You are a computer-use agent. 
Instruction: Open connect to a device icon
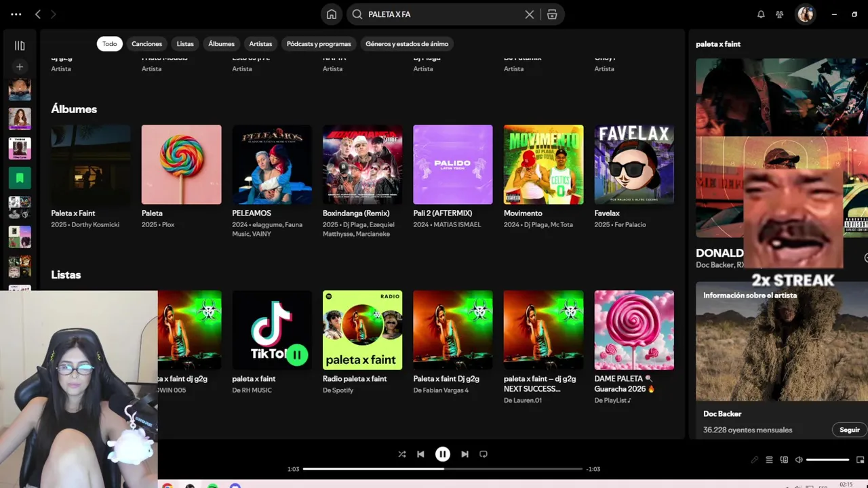click(784, 460)
